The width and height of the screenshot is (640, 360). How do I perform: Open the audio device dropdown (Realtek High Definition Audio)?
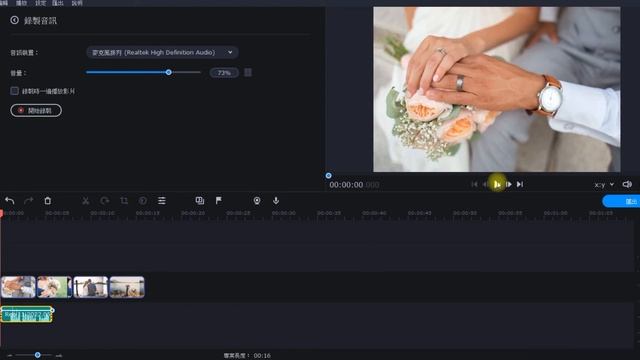click(x=162, y=52)
